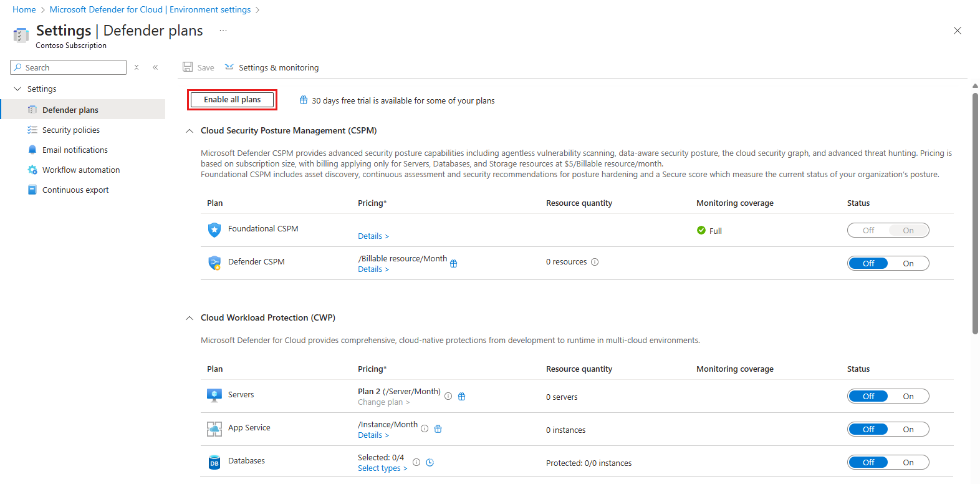Screen dimensions: 980x484
Task: Enable the App Service plan with On
Action: (x=908, y=429)
